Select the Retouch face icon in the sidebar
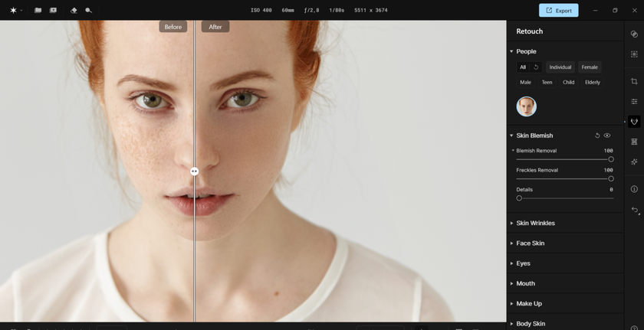 634,121
